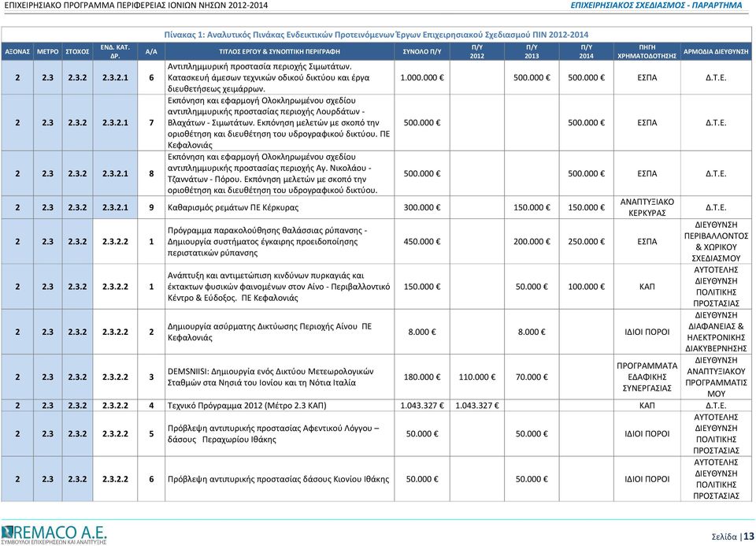Select the 'DEMSNIISI' meteorological stations project description
This screenshot has height=546, width=756.
[x=270, y=377]
